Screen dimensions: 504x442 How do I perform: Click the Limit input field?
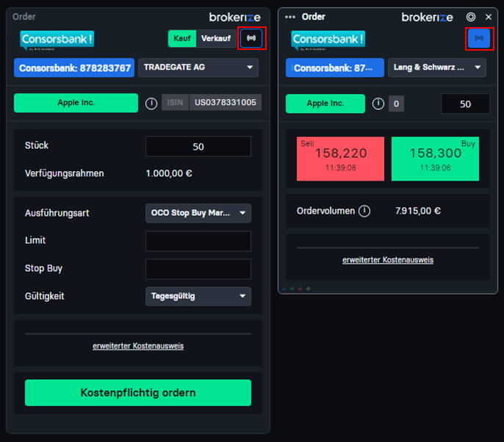pyautogui.click(x=198, y=241)
